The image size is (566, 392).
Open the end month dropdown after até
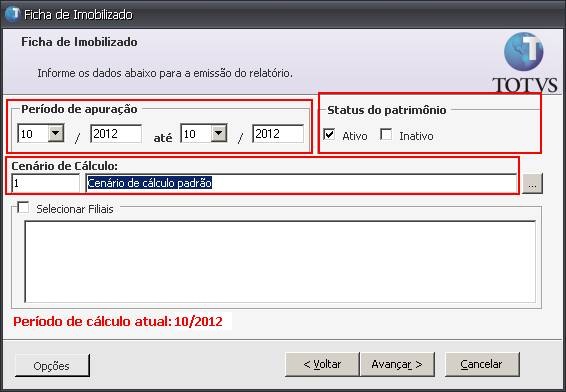pos(219,133)
